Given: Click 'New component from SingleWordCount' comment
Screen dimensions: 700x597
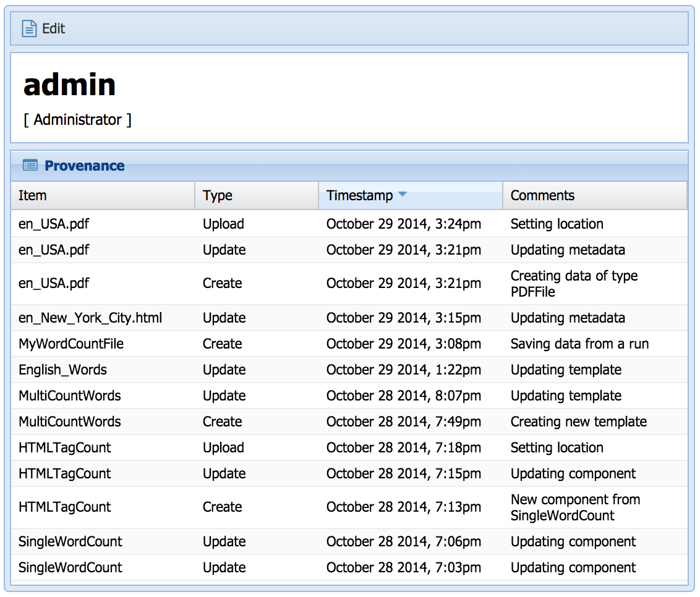Looking at the screenshot, I should (575, 507).
